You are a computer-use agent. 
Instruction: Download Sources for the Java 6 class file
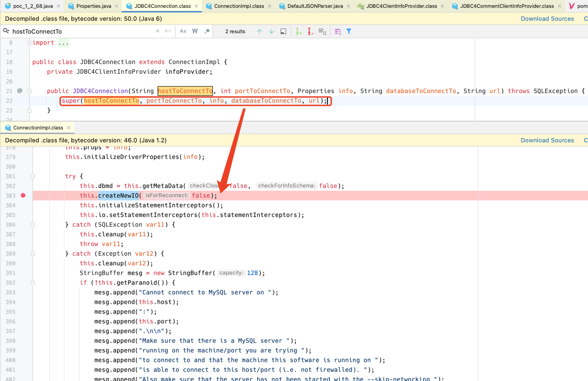pos(547,19)
